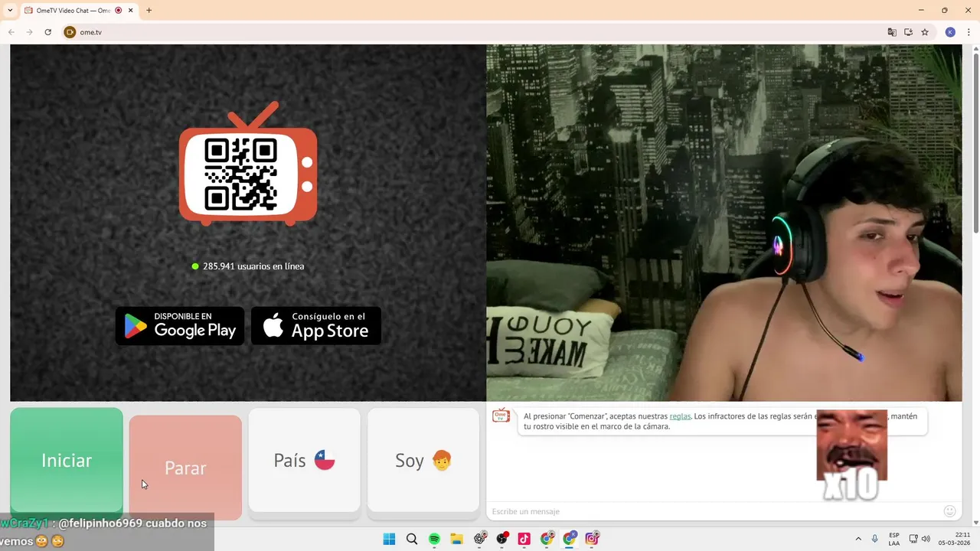980x551 pixels.
Task: Open the reglas link in the chat notice
Action: click(680, 416)
